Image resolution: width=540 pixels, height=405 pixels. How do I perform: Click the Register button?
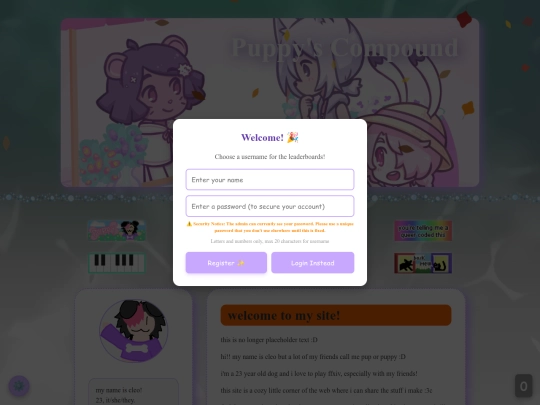[226, 263]
